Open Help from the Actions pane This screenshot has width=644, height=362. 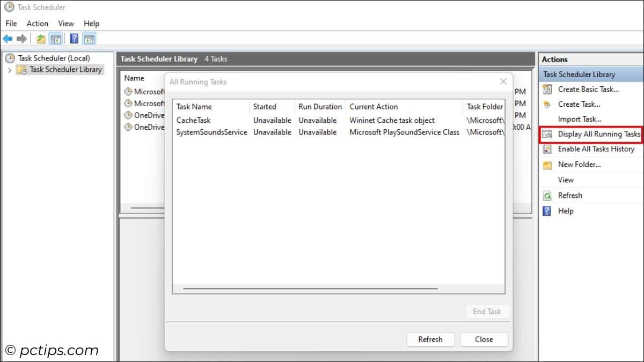[x=566, y=211]
